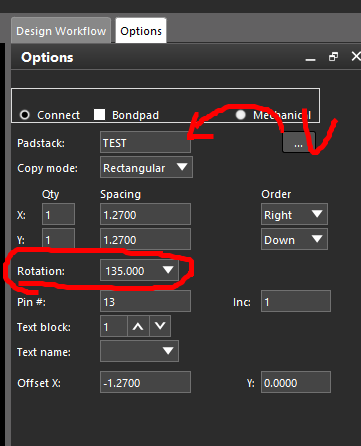Click the Pin # field showing 13
The image size is (361, 446).
coord(145,301)
